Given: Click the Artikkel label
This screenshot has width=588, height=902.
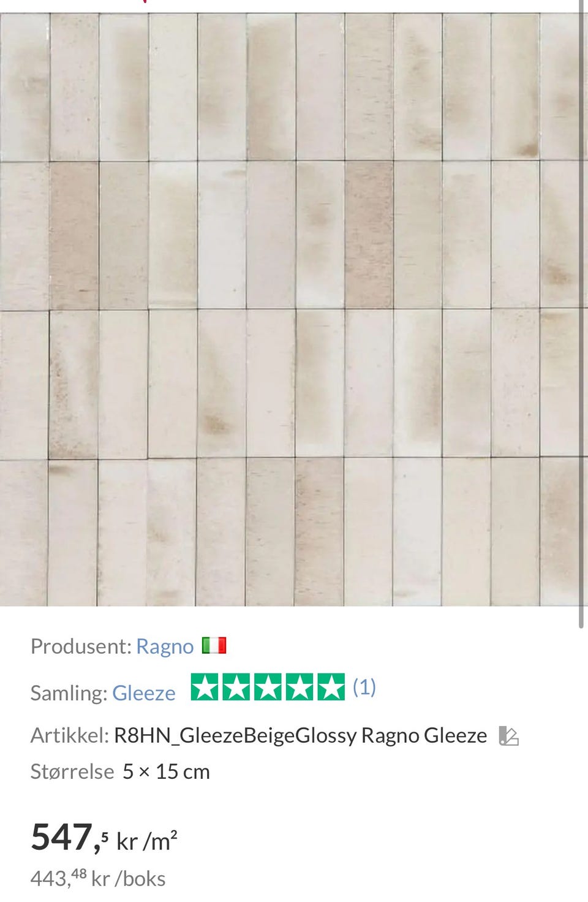Looking at the screenshot, I should tap(70, 735).
